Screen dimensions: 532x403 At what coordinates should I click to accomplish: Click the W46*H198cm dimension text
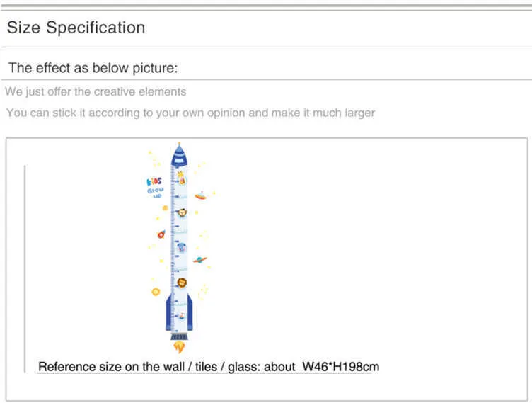coord(341,367)
